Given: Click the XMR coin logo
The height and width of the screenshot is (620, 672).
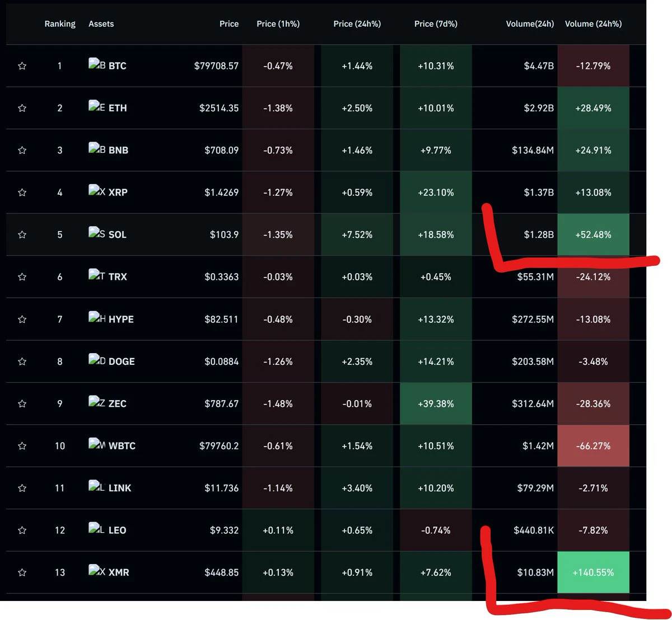Looking at the screenshot, I should coord(97,571).
